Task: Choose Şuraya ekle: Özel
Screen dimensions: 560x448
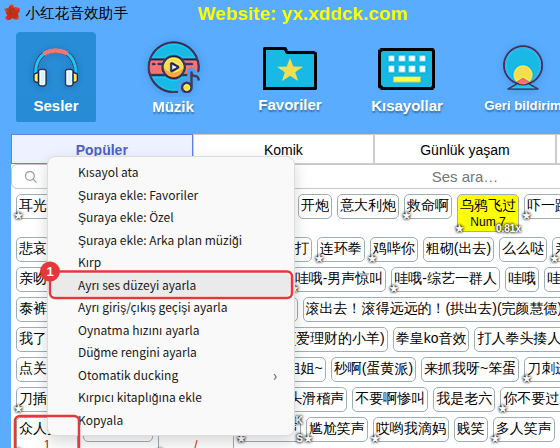Action: click(171, 218)
